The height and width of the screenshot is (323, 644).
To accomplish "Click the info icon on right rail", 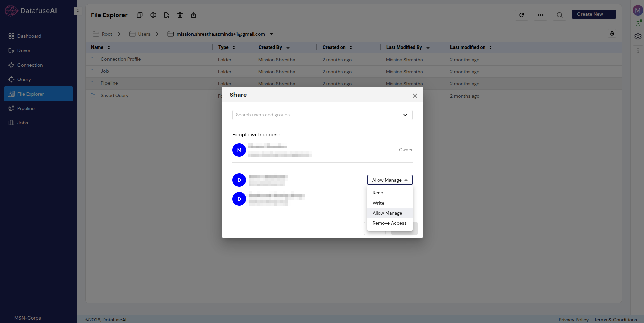I will (x=638, y=51).
